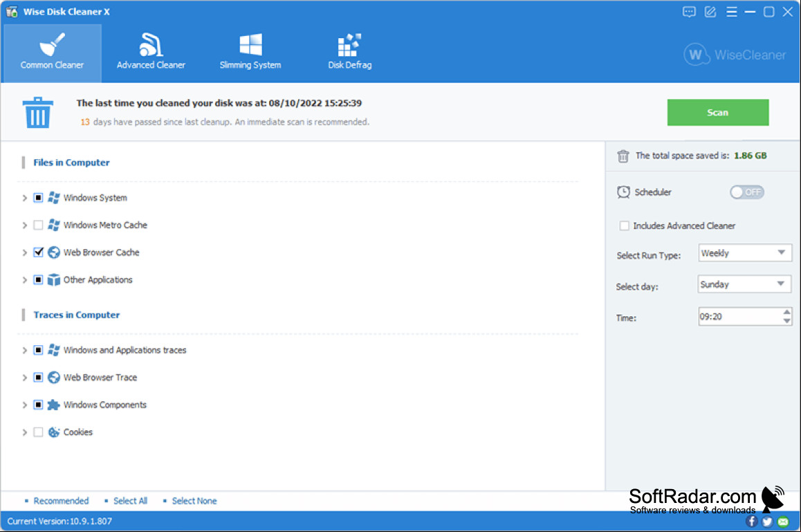Expand the Windows Metro Cache node

click(24, 225)
